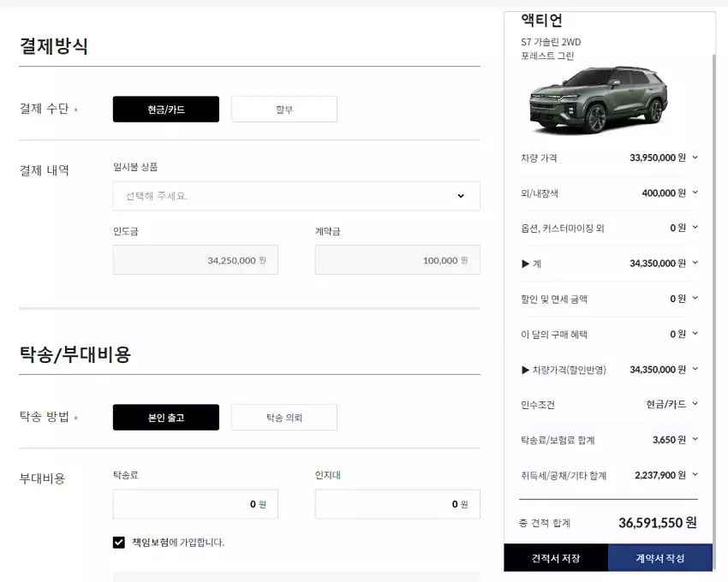Image resolution: width=728 pixels, height=582 pixels.
Task: Click the 인도금 amount field
Action: pos(195,259)
